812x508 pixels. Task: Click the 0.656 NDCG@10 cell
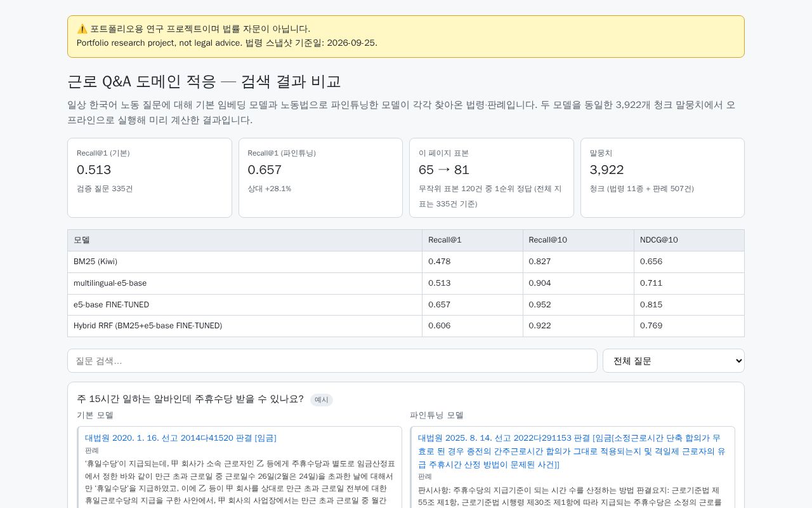pos(689,262)
